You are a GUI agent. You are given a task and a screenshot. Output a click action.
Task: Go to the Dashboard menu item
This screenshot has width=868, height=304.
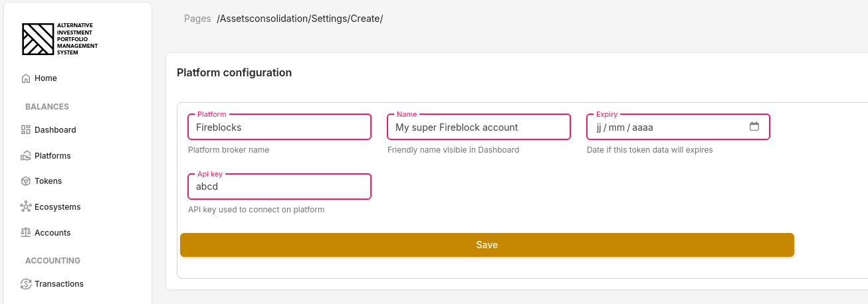tap(55, 130)
